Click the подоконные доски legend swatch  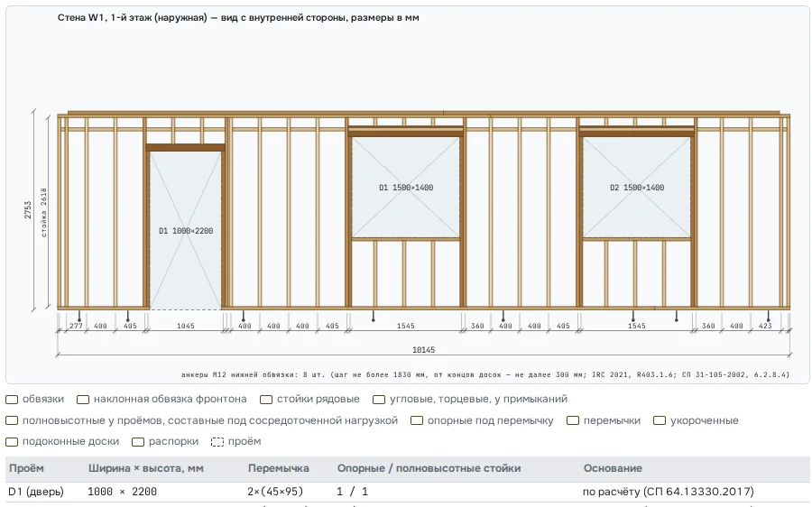(12, 442)
